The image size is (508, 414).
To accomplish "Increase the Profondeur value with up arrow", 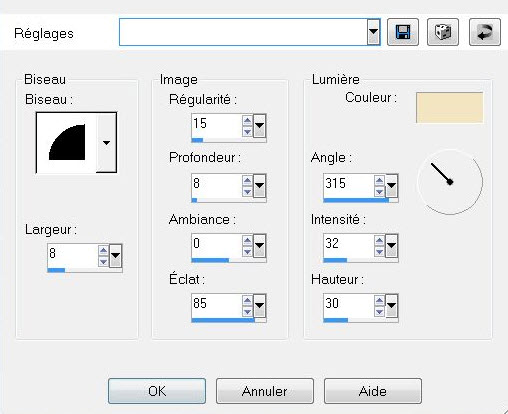I will pos(247,181).
